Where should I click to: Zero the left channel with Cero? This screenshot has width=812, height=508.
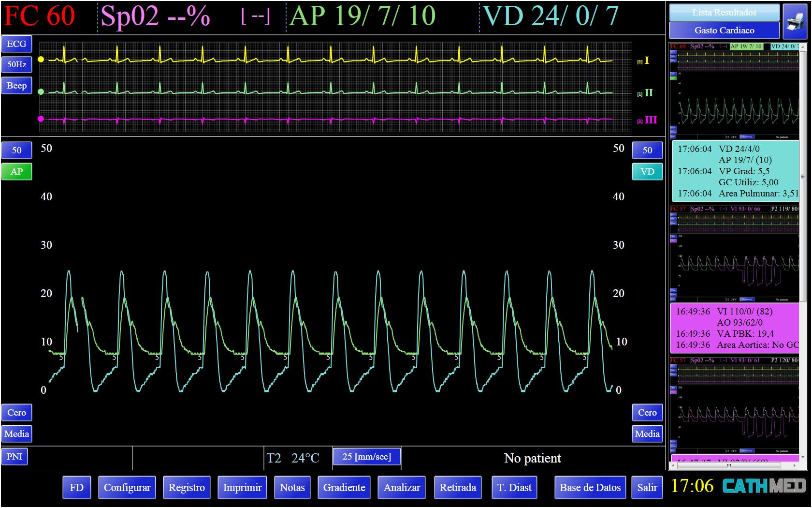[x=16, y=413]
